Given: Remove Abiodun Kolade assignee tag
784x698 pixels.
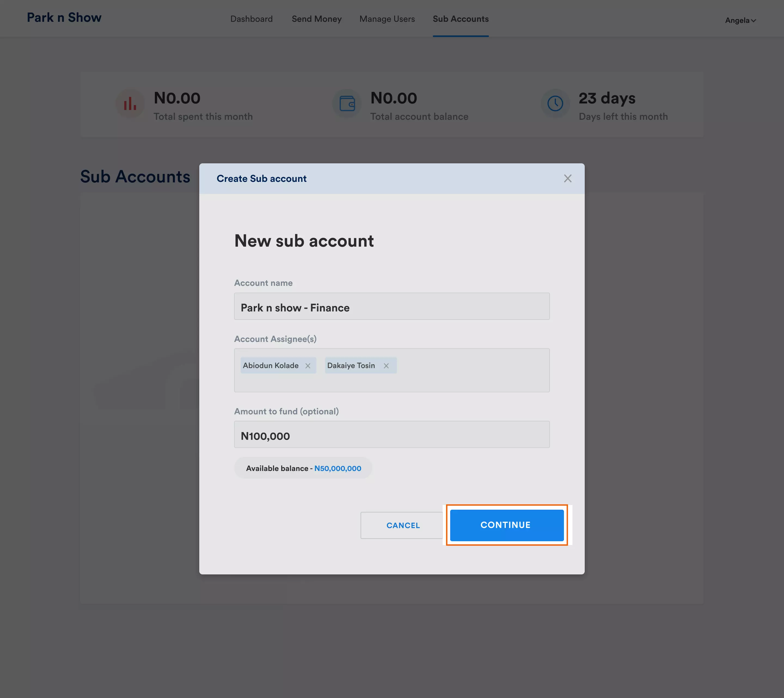Looking at the screenshot, I should click(x=308, y=366).
